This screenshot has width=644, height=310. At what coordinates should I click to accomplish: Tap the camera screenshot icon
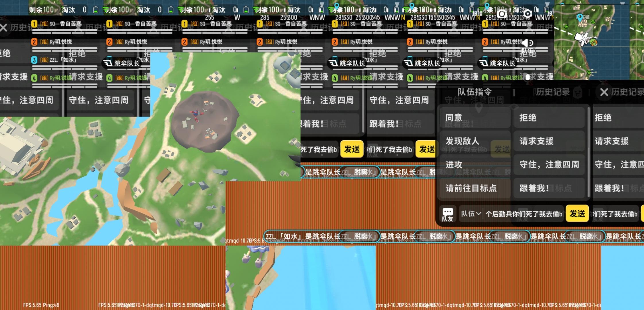[502, 14]
